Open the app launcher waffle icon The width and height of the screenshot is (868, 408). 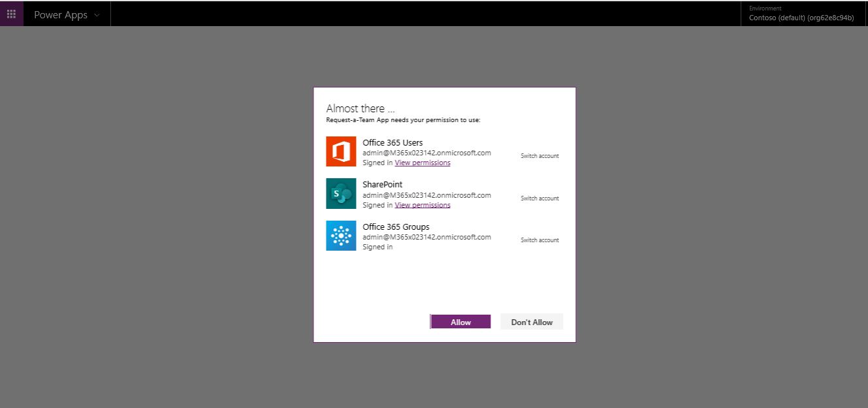click(x=12, y=14)
